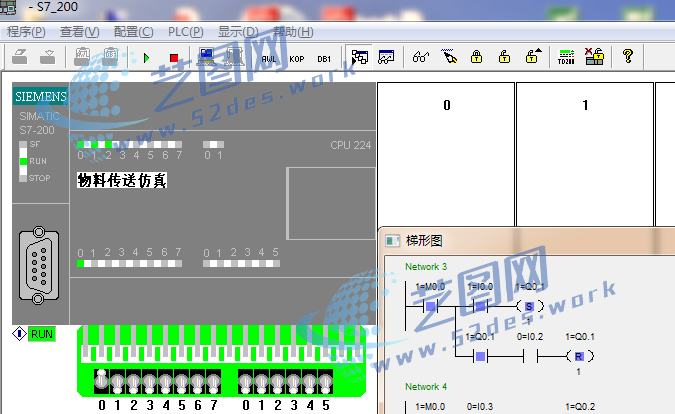
Task: Click the serial port connector on the PLC
Action: (x=39, y=266)
